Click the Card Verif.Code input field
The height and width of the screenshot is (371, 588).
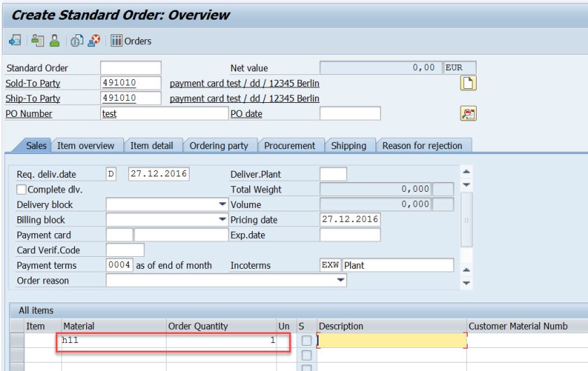[x=125, y=250]
